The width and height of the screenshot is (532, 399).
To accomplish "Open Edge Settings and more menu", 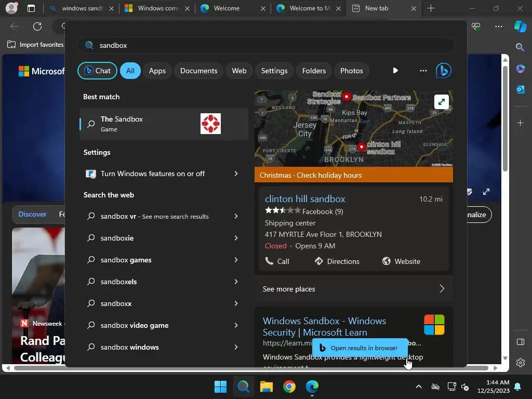I will coord(498,26).
